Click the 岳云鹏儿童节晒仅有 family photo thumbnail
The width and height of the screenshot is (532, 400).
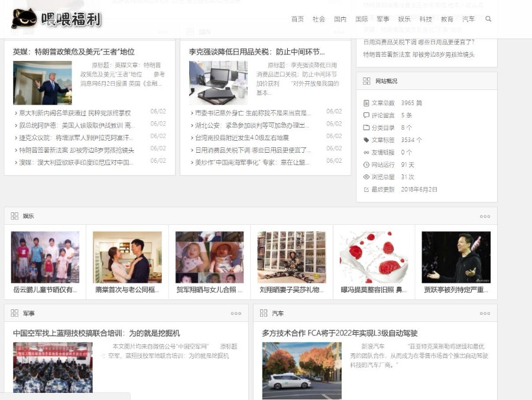pos(45,257)
